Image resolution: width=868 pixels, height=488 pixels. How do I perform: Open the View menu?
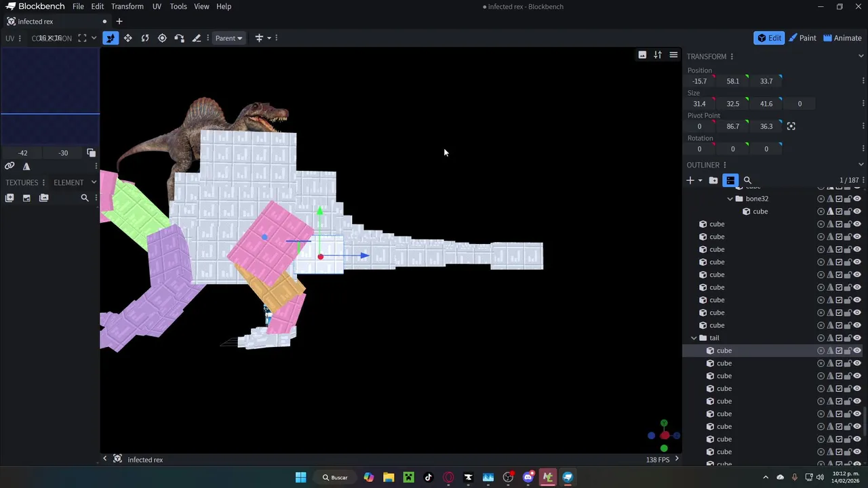tap(201, 6)
